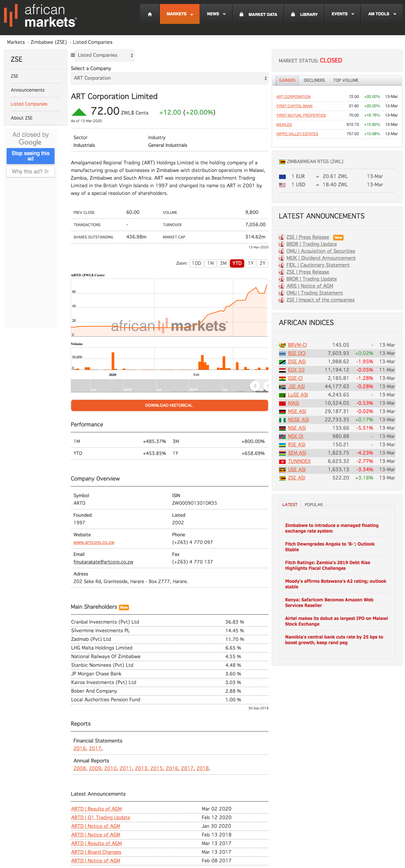This screenshot has width=405, height=868.
Task: Open PDF icon for OMU Acquisition of Securities
Action: (281, 251)
